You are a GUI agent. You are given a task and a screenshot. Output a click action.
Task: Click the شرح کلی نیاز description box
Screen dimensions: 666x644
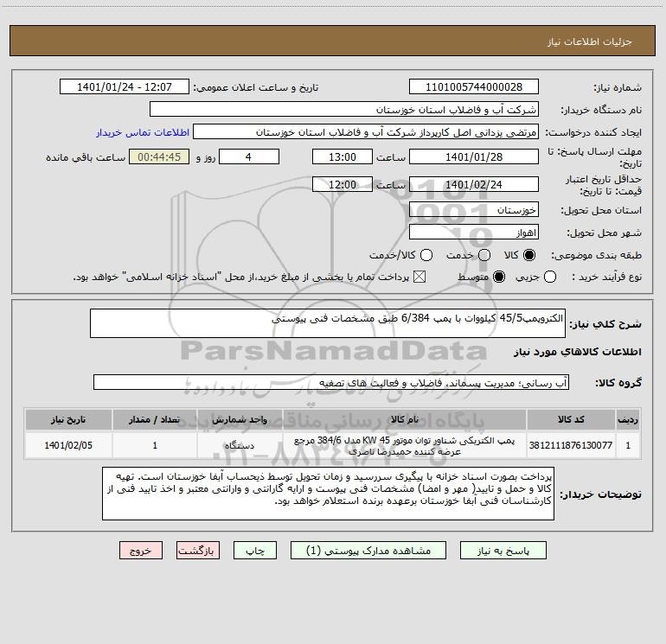pos(328,323)
